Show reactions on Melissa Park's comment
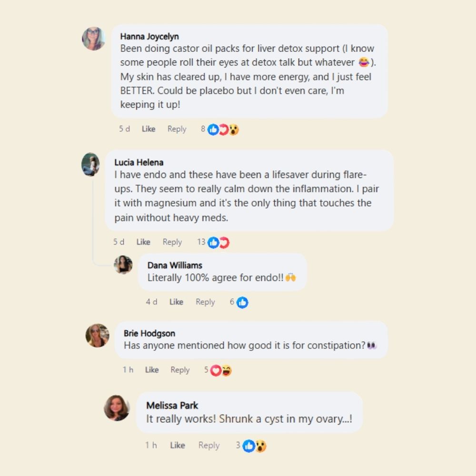Screen dimensions: 476x476 tap(254, 446)
